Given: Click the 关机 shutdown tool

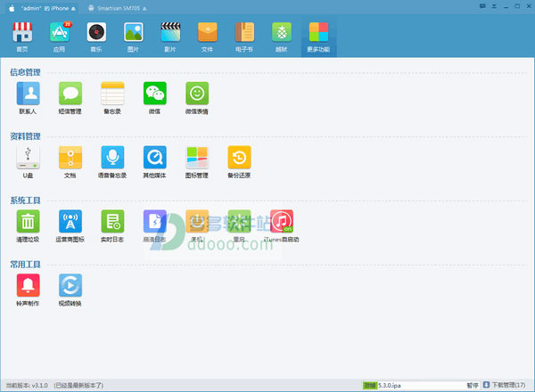Looking at the screenshot, I should tap(197, 226).
